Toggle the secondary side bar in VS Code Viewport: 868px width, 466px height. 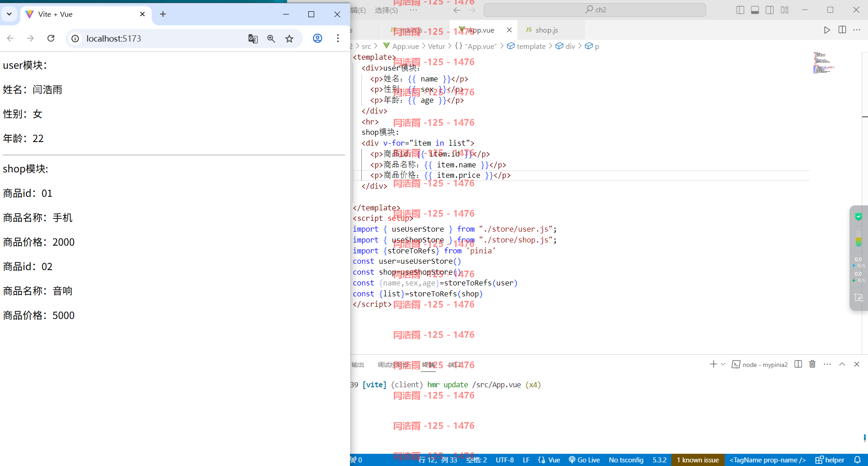tap(769, 10)
